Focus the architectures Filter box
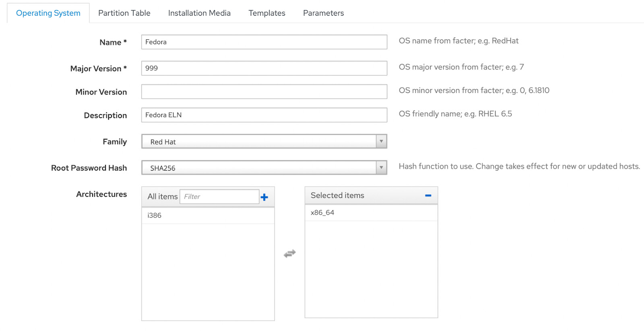 click(219, 197)
